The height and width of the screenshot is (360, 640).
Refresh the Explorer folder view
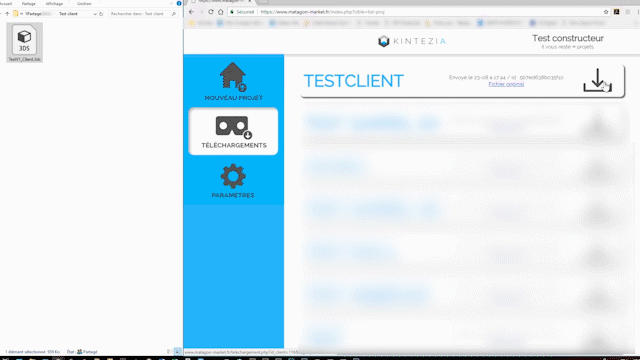[101, 14]
